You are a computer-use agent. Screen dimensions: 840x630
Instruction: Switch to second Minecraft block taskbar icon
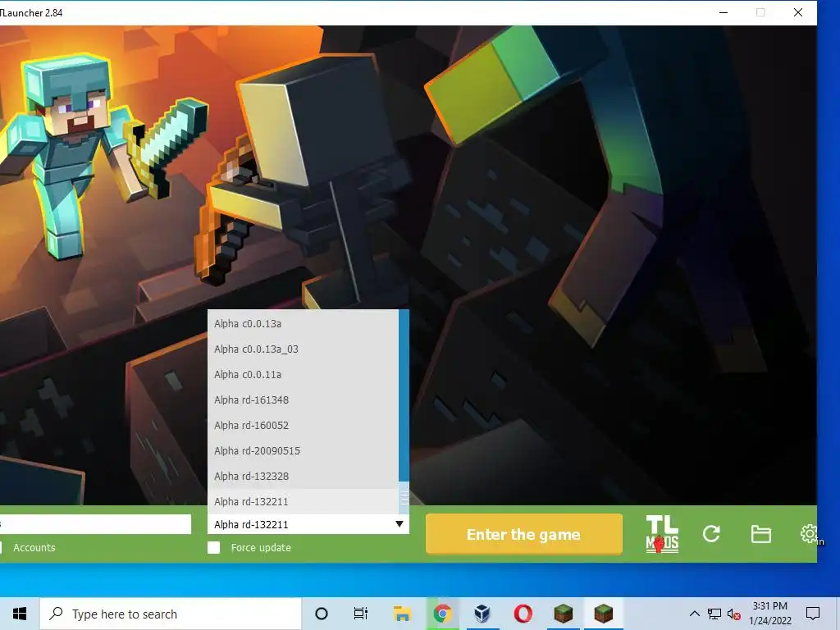pyautogui.click(x=603, y=614)
